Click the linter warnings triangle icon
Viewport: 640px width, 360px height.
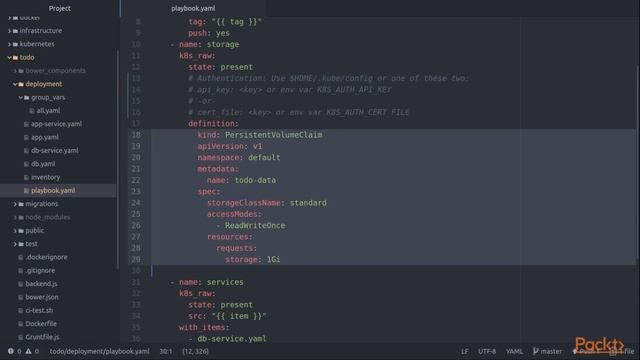[x=28, y=351]
